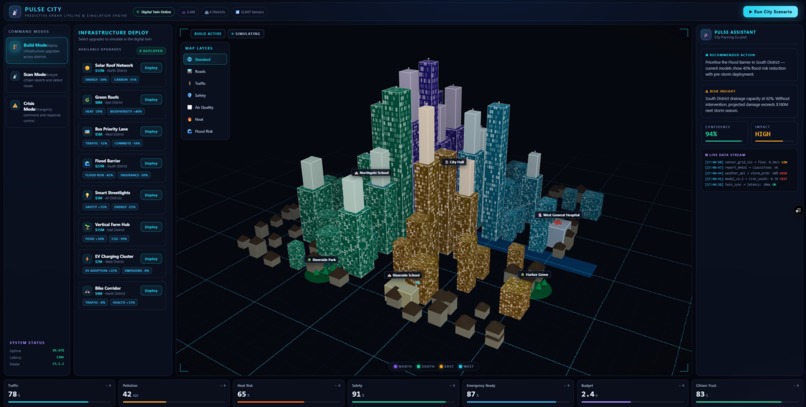This screenshot has width=806, height=407.
Task: Toggle the Build Active indicator
Action: (x=208, y=34)
